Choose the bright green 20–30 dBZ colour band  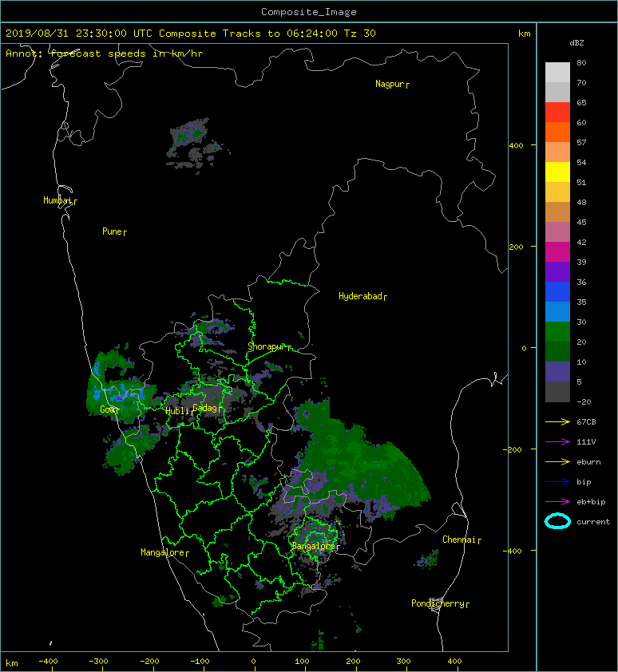[557, 332]
